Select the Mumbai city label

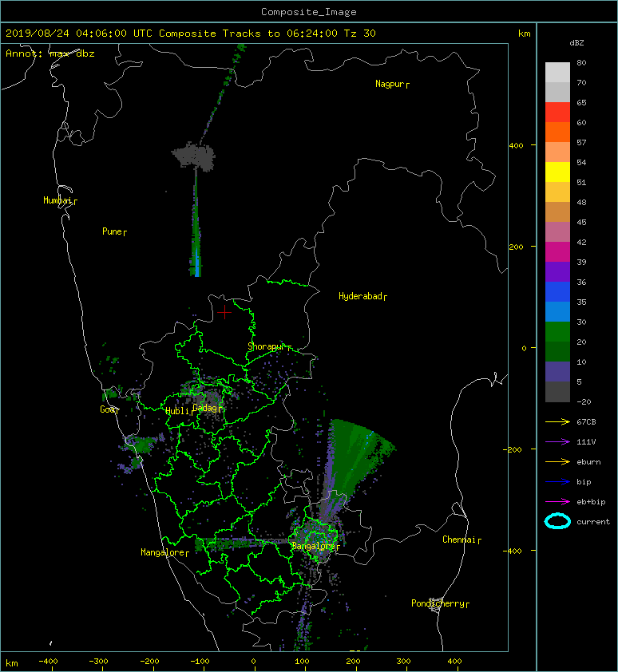tap(57, 200)
